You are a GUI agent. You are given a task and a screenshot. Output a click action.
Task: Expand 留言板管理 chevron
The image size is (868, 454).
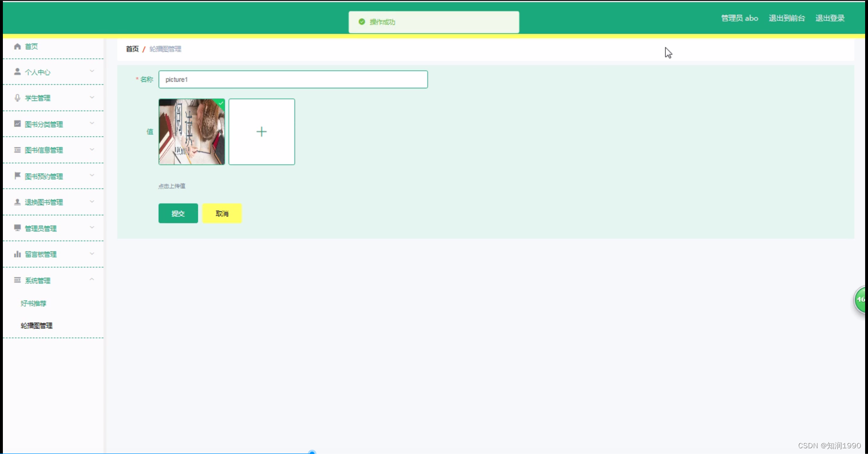pyautogui.click(x=92, y=254)
